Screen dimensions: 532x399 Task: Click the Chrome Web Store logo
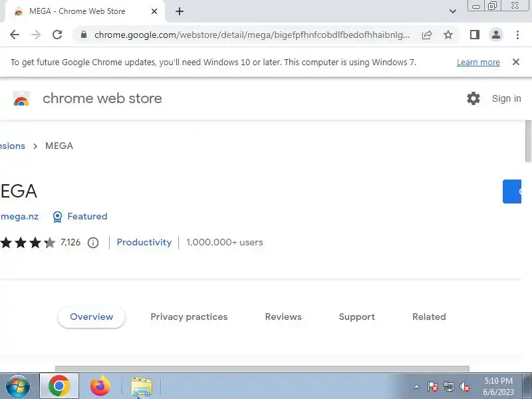pos(21,98)
